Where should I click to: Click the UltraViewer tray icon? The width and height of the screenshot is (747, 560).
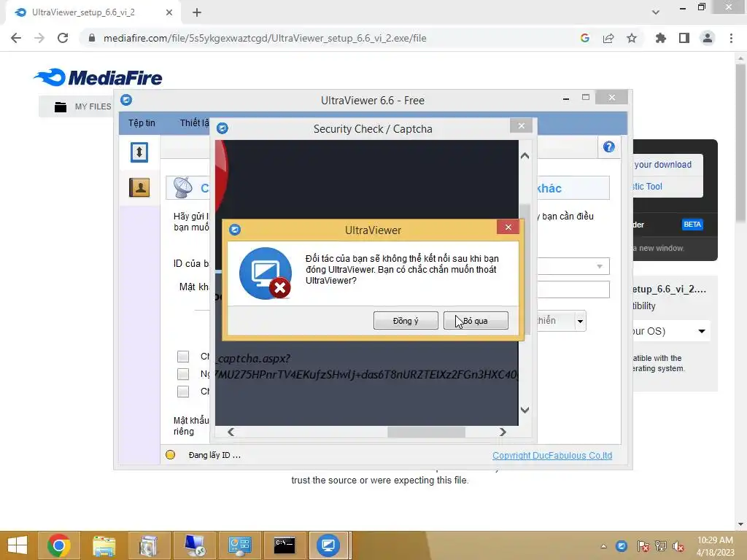coord(622,545)
